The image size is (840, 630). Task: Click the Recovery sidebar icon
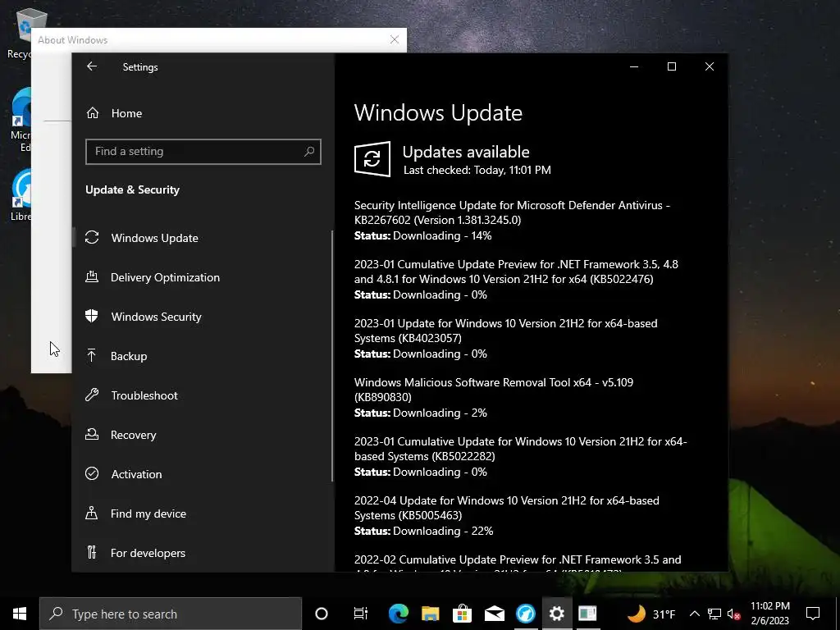click(92, 435)
